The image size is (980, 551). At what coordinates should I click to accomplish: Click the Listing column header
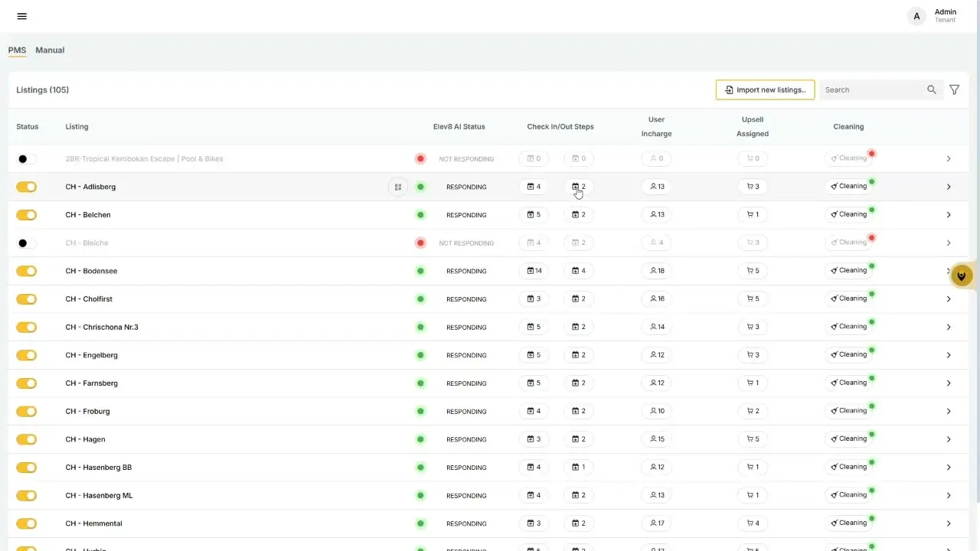click(77, 127)
